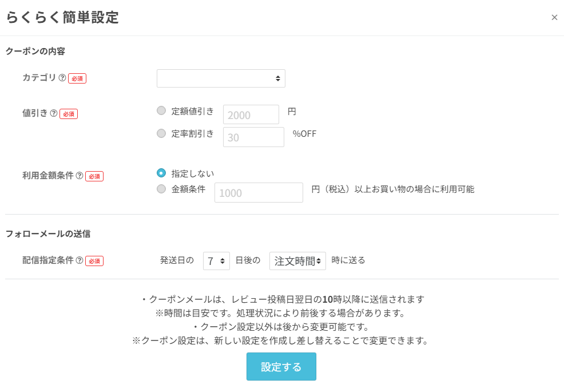Select the 金額条件 radio button
564x392 pixels.
[161, 189]
